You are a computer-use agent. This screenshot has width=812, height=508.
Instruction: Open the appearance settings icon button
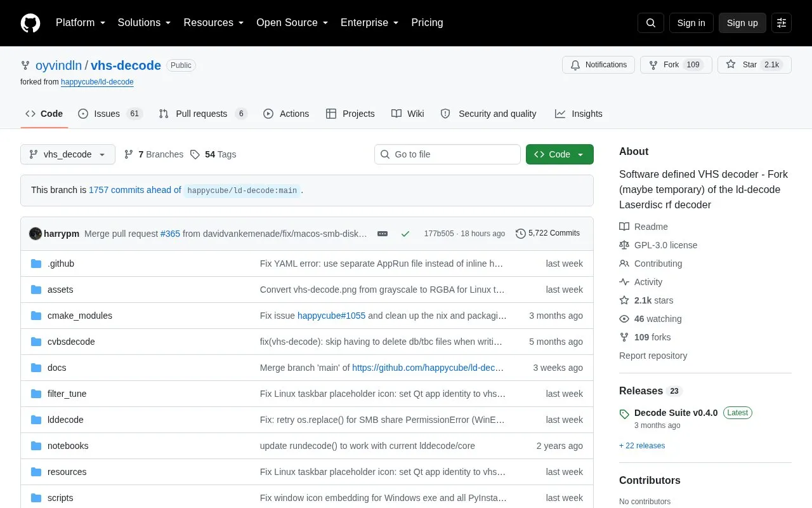[782, 23]
